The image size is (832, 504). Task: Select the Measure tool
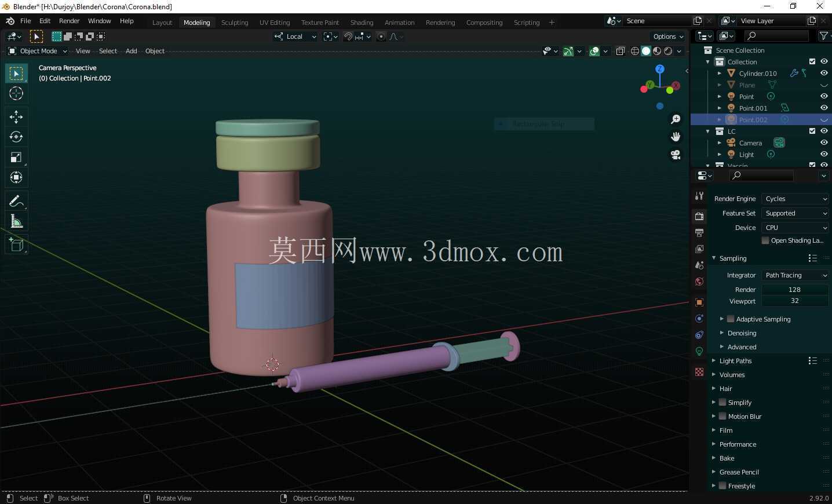[x=16, y=221]
